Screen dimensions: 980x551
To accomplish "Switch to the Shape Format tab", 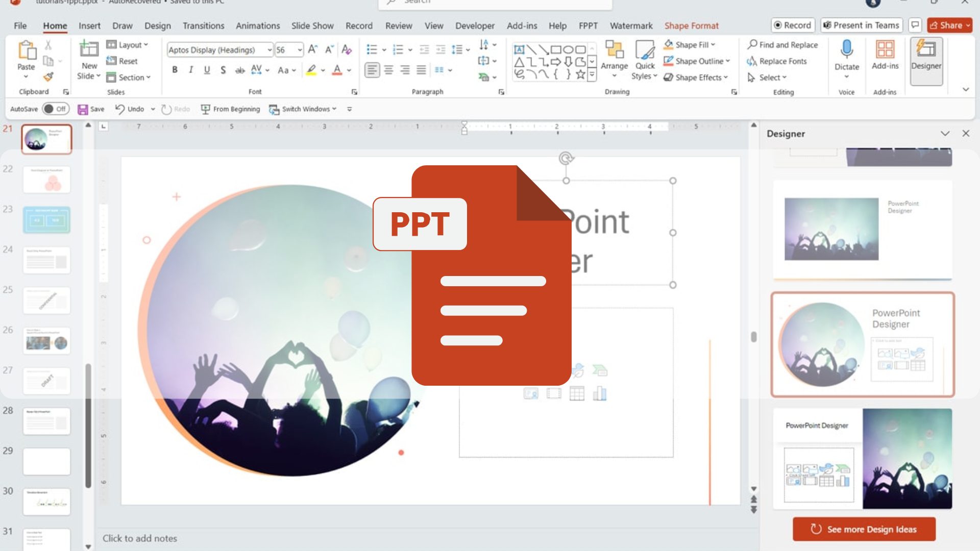I will 691,26.
